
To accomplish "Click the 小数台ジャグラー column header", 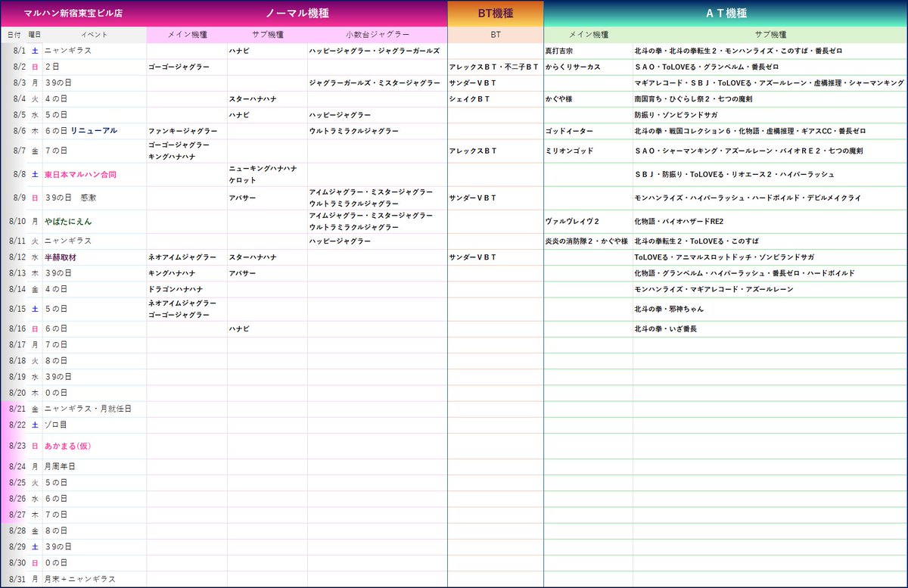I will pyautogui.click(x=378, y=35).
